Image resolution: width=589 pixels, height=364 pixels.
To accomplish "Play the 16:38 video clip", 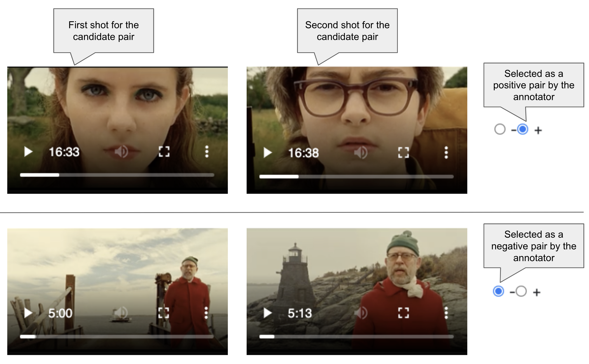I will coord(268,153).
